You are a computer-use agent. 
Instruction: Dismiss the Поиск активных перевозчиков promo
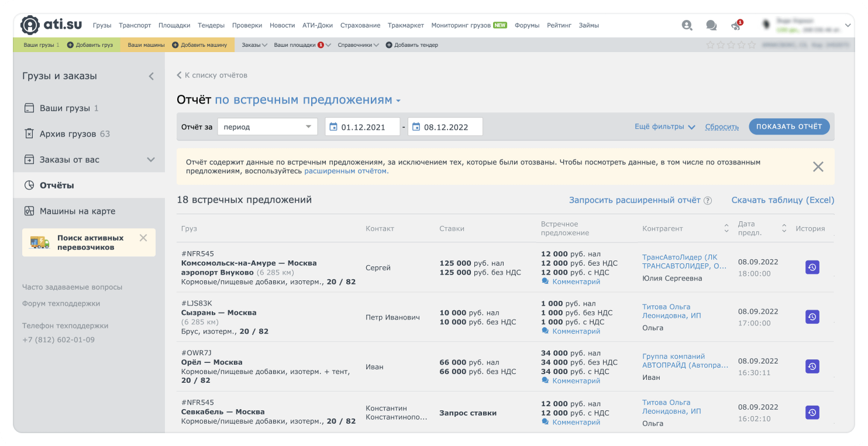point(143,238)
